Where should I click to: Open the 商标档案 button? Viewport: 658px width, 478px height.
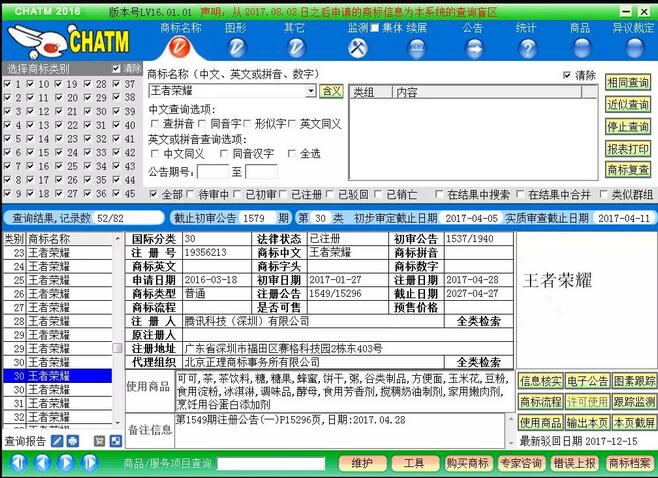[628, 463]
